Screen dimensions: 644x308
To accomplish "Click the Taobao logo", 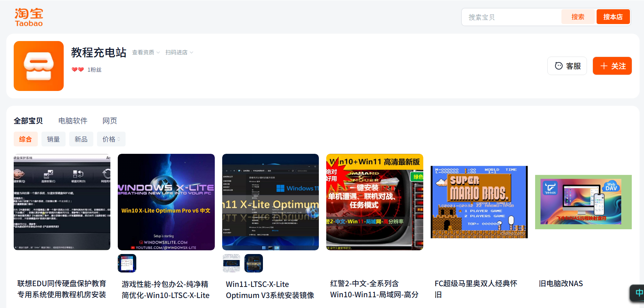I will click(29, 17).
